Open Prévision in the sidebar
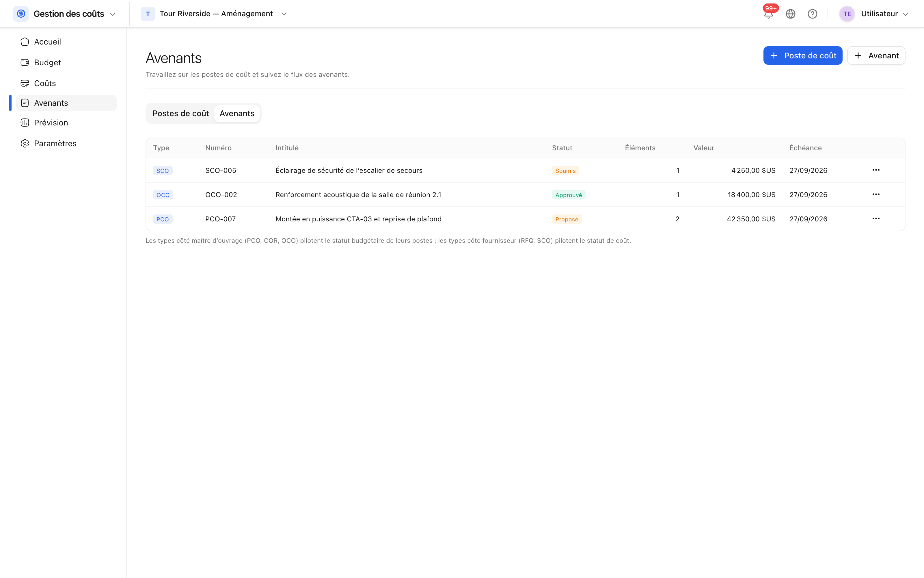924x578 pixels. [x=66, y=123]
